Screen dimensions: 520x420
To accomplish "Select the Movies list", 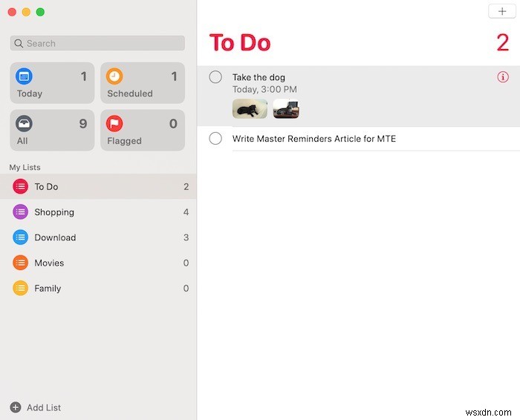I will 98,263.
